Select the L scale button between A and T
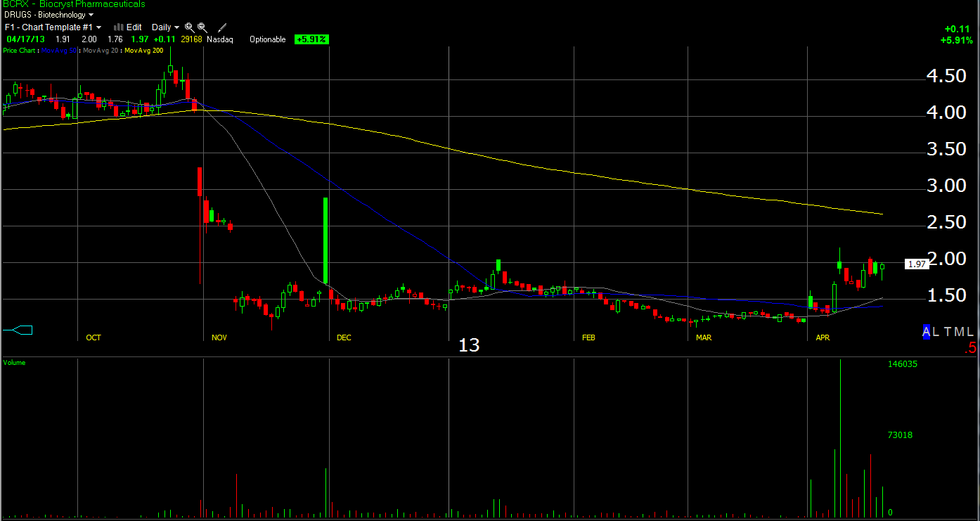This screenshot has width=980, height=521. [x=936, y=332]
